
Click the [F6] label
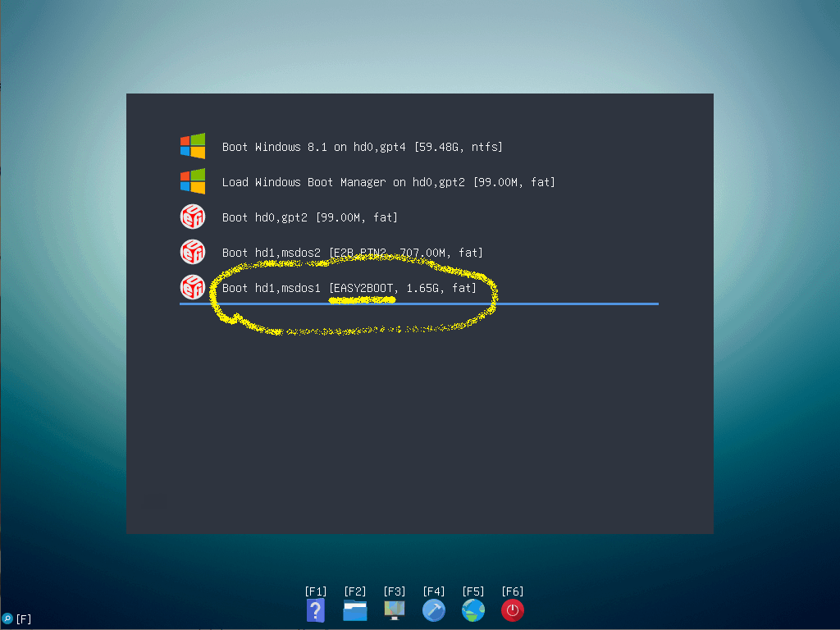tap(512, 591)
